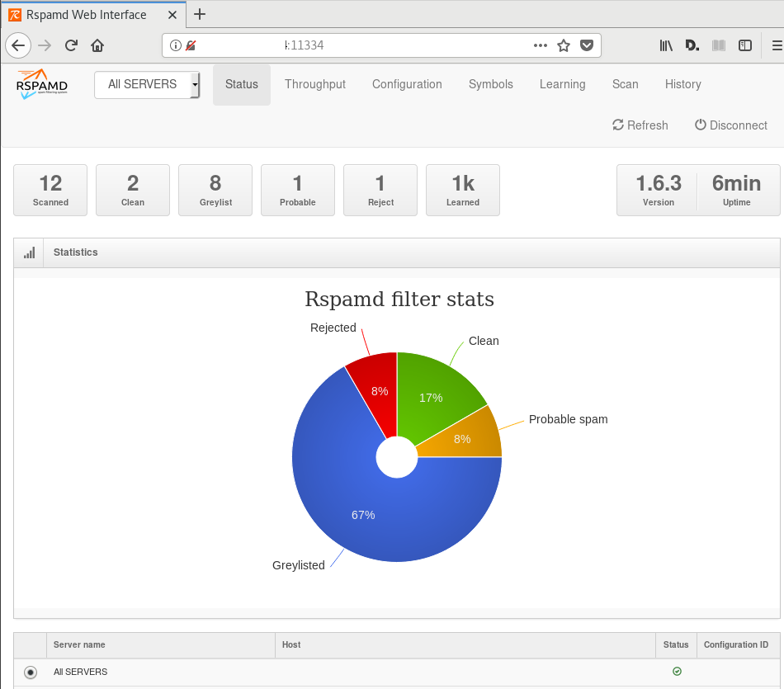Select the All SERVERS radio button
Image resolution: width=784 pixels, height=689 pixels.
tap(31, 672)
